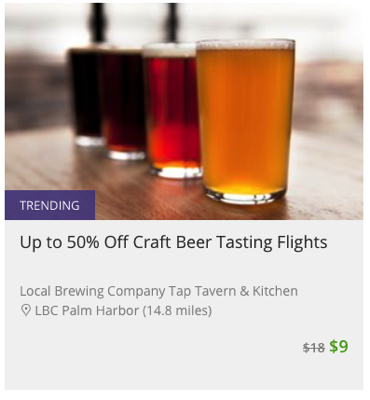This screenshot has width=370, height=400.
Task: View the LBC Palm Harbor location
Action: (x=87, y=311)
